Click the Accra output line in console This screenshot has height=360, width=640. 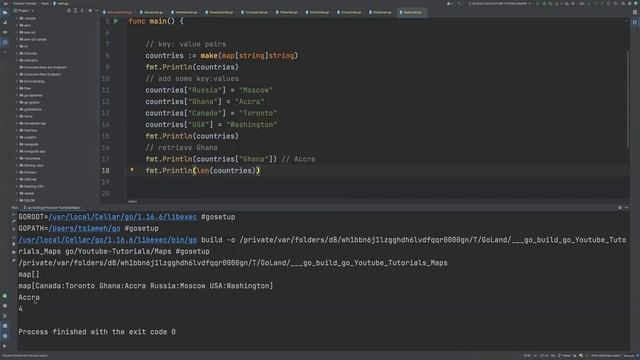click(29, 297)
